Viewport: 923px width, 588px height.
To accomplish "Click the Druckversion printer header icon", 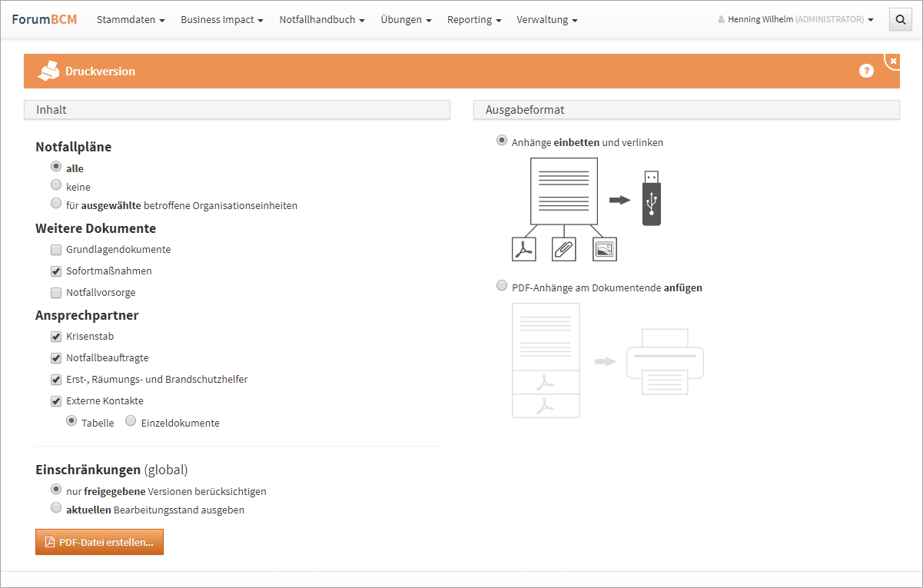I will click(48, 71).
